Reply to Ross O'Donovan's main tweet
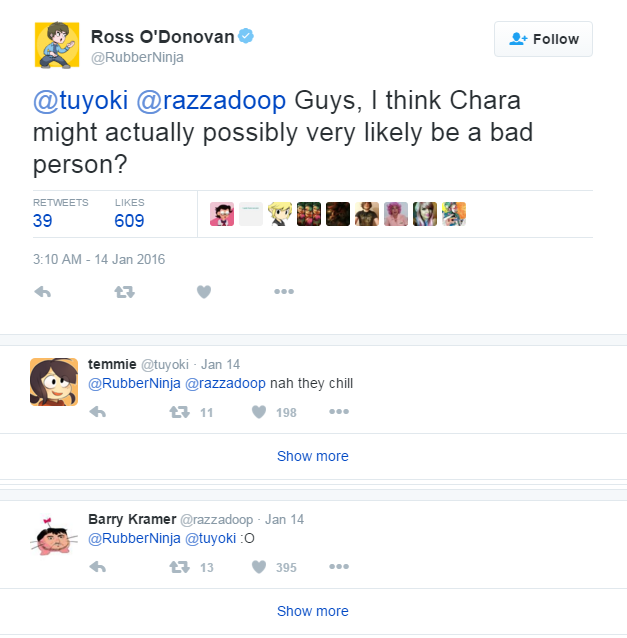Viewport: 627px width, 638px height. 43,292
